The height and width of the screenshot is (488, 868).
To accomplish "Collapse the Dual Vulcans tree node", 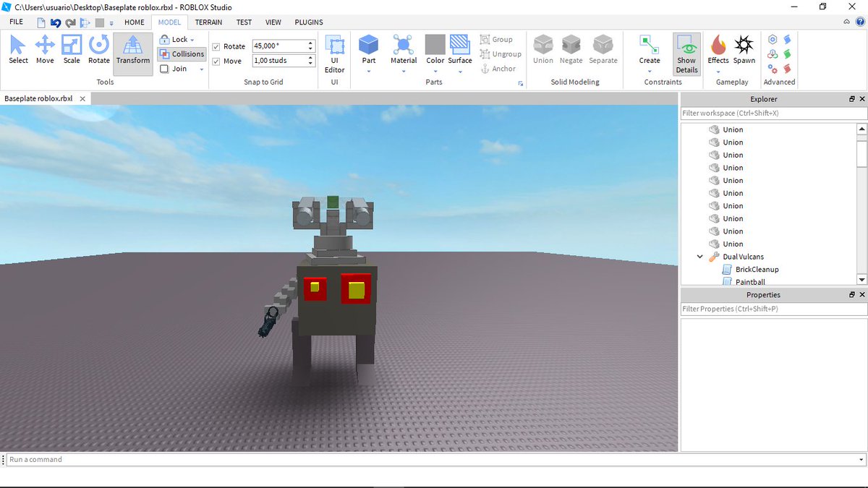I will click(700, 257).
